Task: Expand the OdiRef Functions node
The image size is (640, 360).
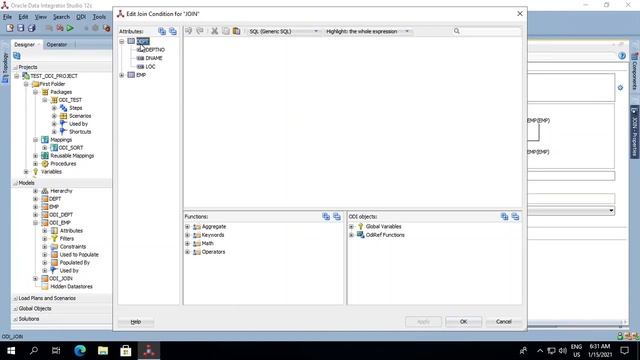Action: click(351, 235)
